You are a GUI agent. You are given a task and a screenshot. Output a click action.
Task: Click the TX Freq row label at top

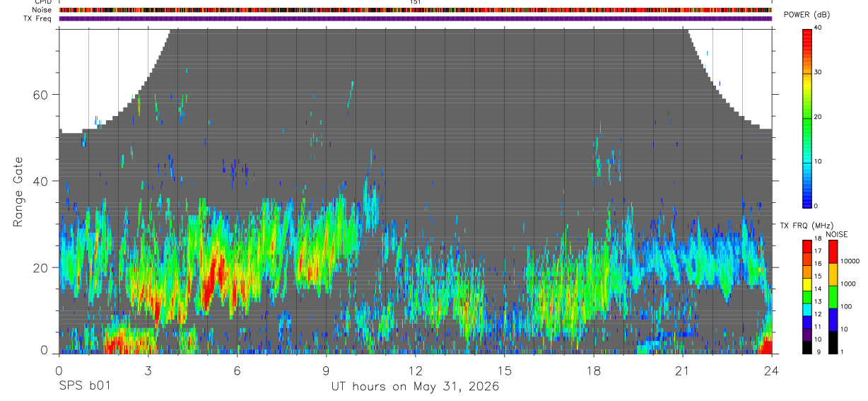tap(40, 18)
